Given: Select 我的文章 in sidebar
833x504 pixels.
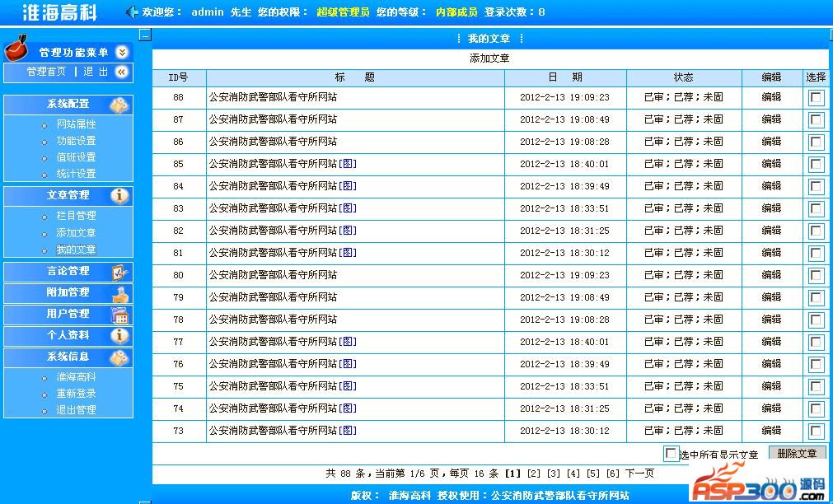Looking at the screenshot, I should point(76,250).
